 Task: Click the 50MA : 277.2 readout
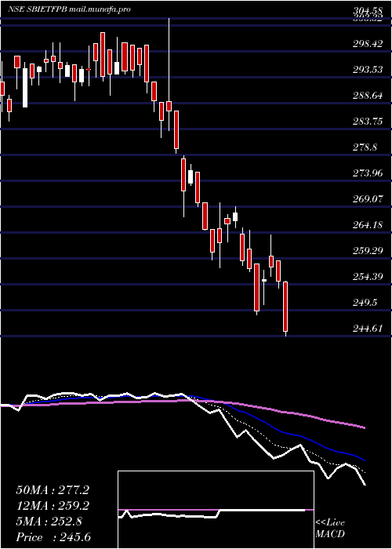(x=53, y=490)
